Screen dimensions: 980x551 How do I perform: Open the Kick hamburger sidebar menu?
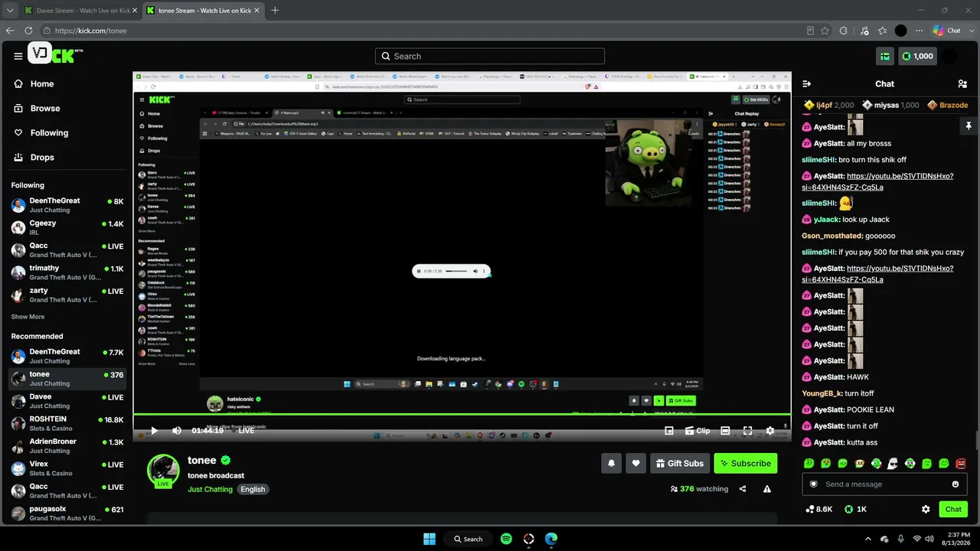[x=18, y=56]
